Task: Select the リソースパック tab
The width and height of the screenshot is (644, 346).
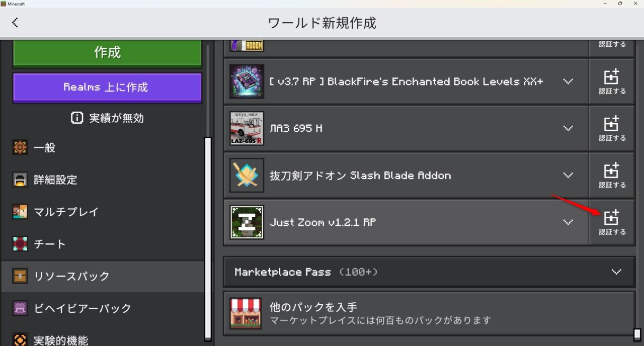Action: (103, 276)
